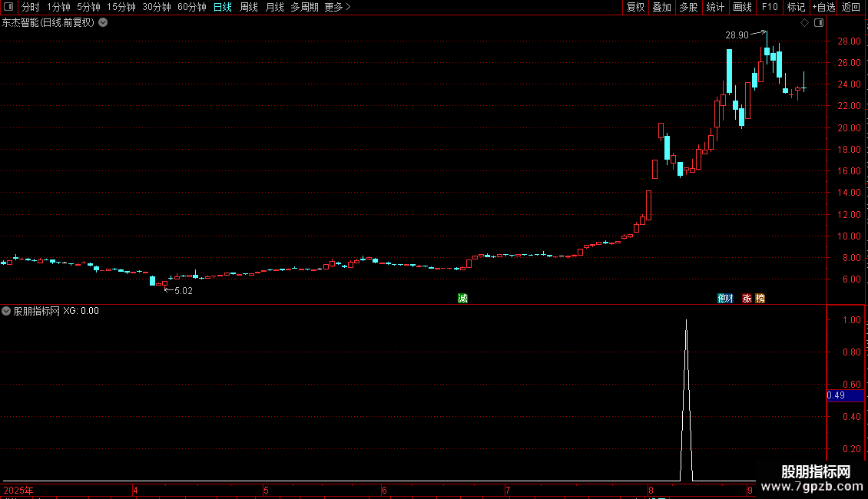
Task: Click the 28.00 price axis label
Action: coord(849,41)
